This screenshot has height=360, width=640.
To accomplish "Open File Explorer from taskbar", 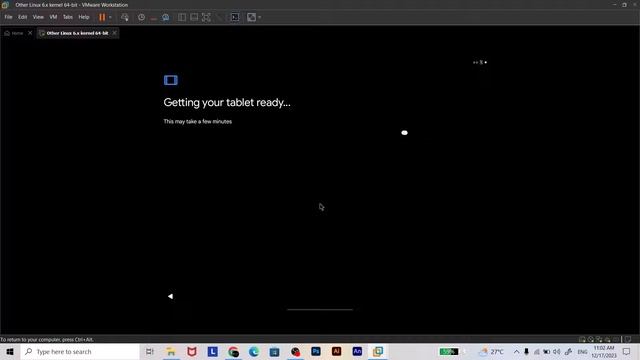I will [171, 351].
